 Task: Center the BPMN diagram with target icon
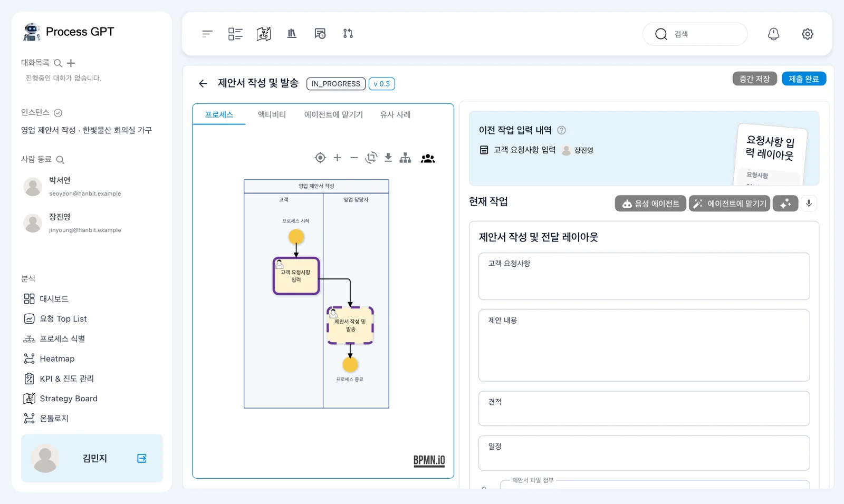[x=320, y=158]
